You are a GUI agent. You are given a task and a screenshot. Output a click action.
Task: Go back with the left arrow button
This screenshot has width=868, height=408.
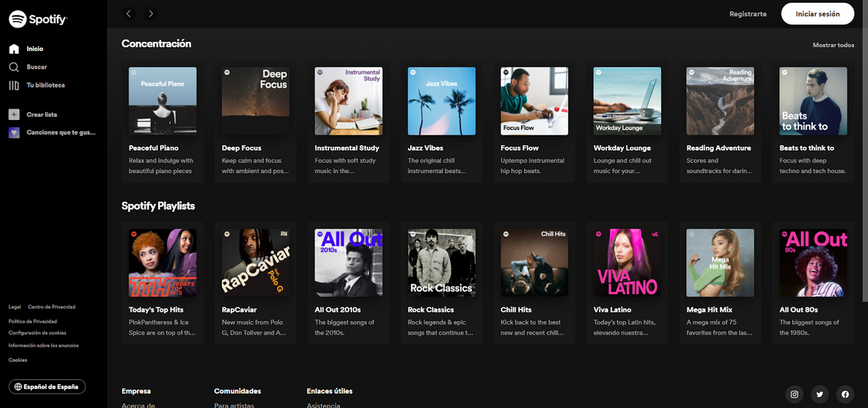(x=129, y=13)
